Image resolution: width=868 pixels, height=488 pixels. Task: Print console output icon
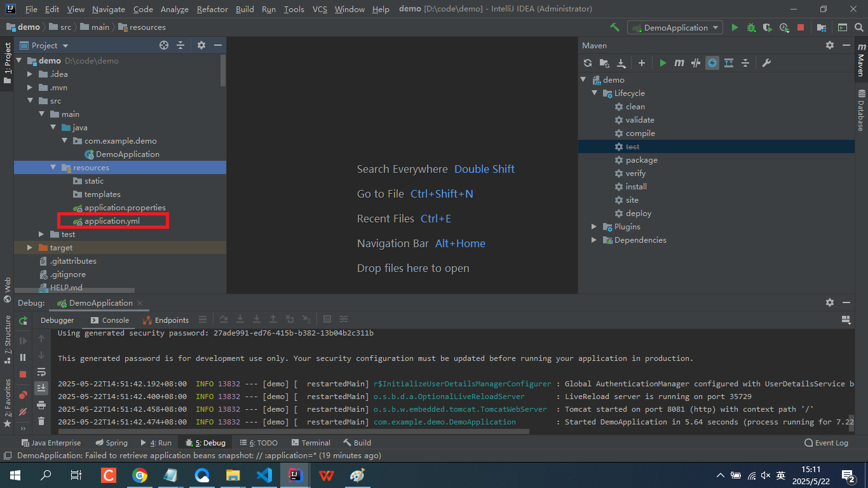click(x=41, y=405)
